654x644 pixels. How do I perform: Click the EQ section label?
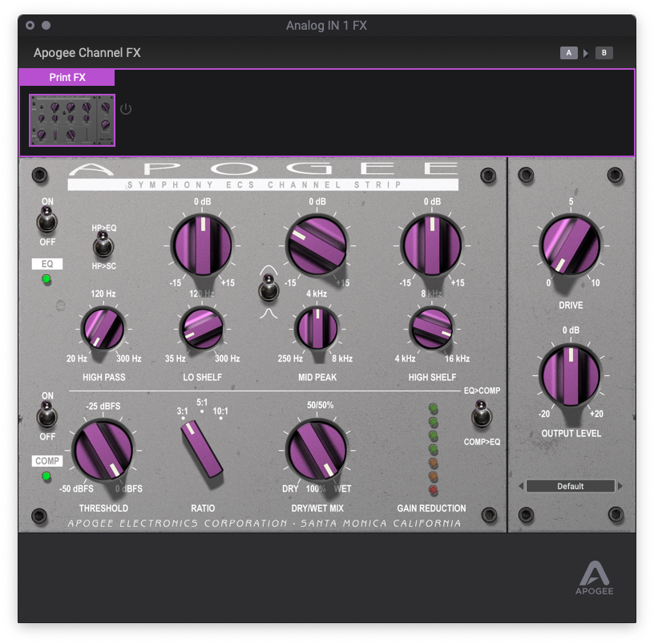(47, 264)
